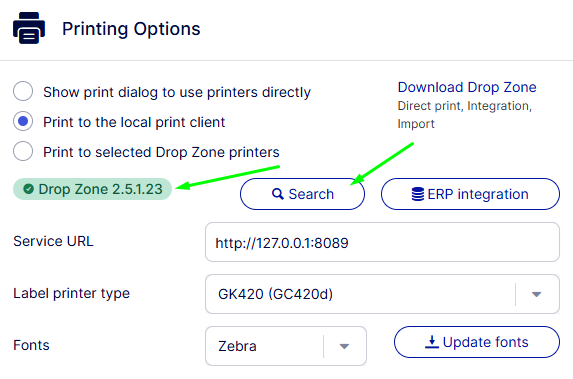The width and height of the screenshot is (573, 379).
Task: Open the Fonts dropdown arrow
Action: click(344, 346)
